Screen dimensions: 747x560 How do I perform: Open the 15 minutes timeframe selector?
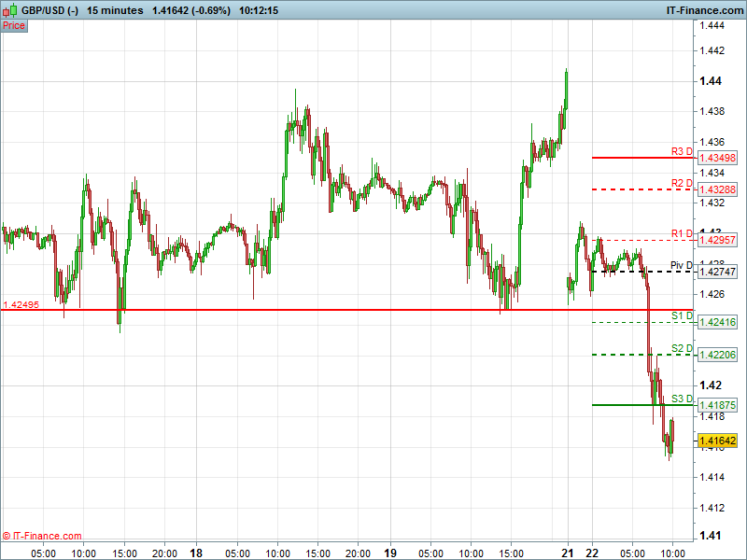[115, 10]
